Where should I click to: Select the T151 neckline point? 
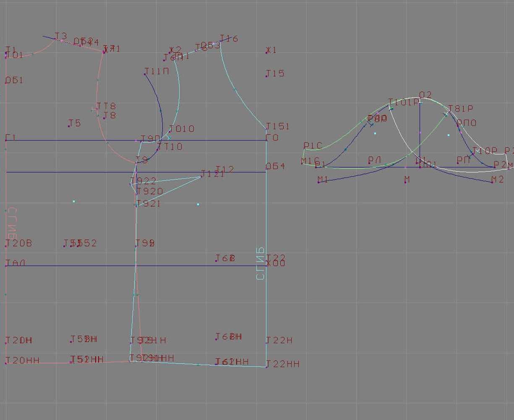(x=266, y=129)
